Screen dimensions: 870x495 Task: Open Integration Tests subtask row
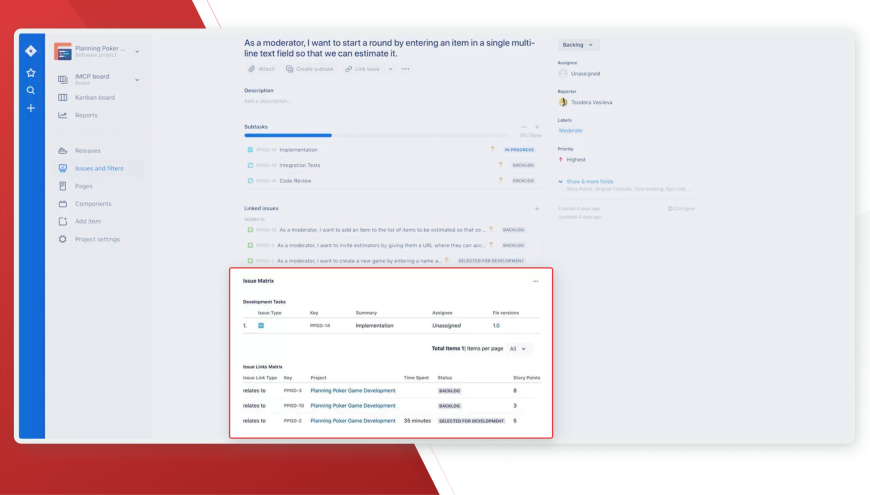(391, 165)
